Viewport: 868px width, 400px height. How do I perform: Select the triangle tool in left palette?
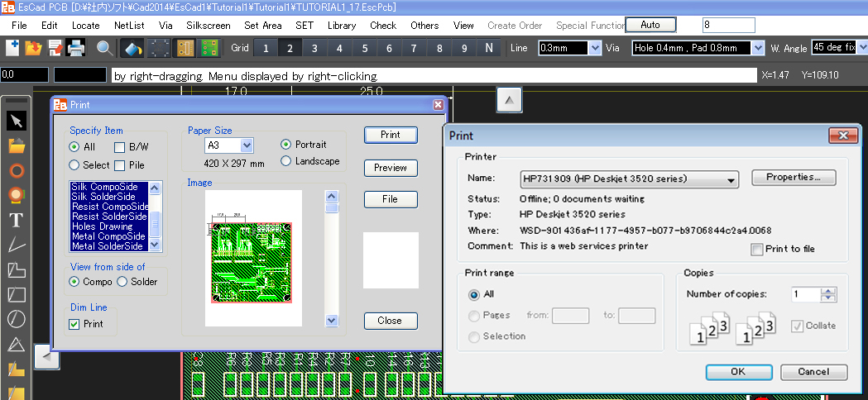click(x=17, y=344)
